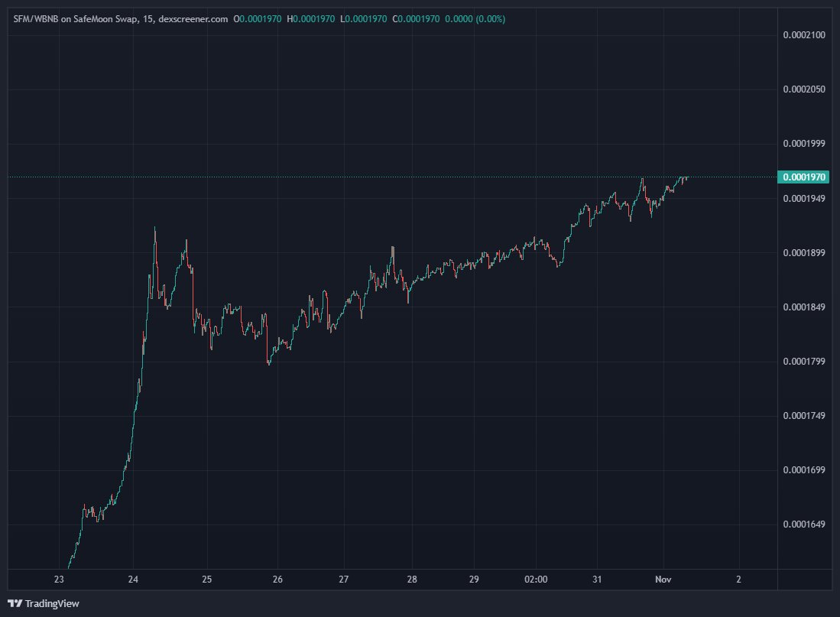Viewport: 840px width, 617px height.
Task: Click date label 31 on time axis
Action: [597, 579]
